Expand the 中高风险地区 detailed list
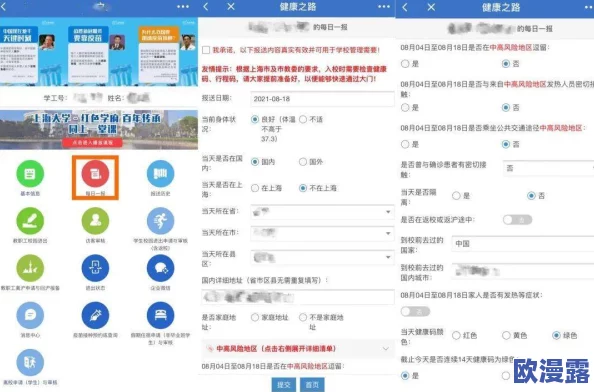The width and height of the screenshot is (594, 392). [386, 348]
